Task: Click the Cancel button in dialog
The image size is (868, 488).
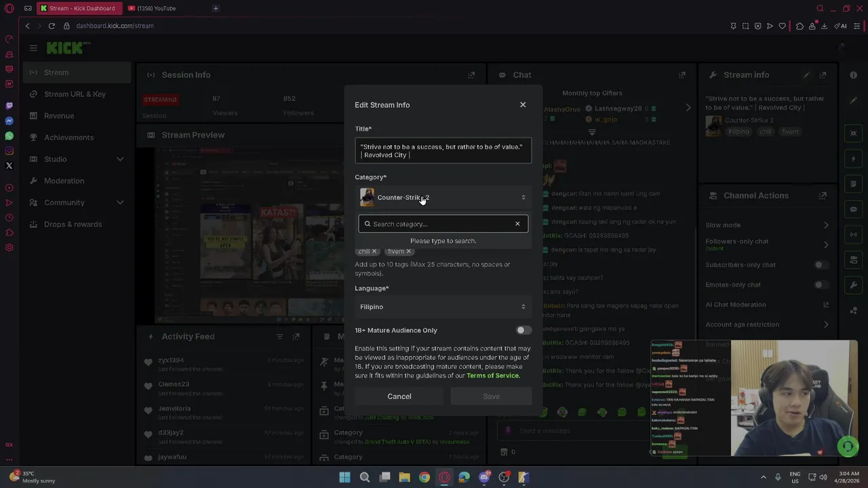Action: coord(399,396)
